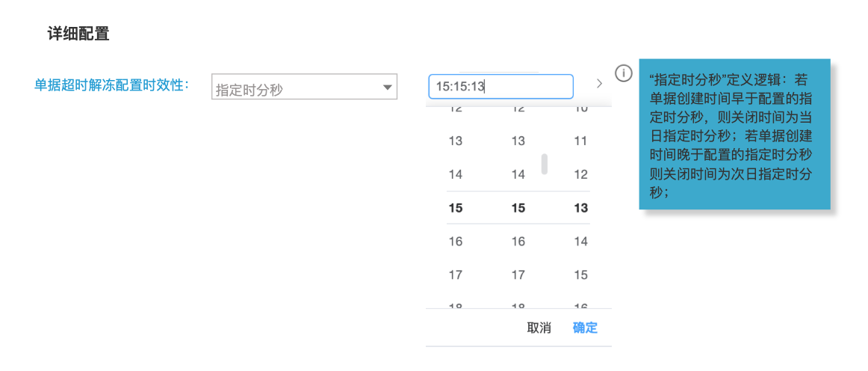This screenshot has width=868, height=371.
Task: Set seconds to 12 in seconds column
Action: point(580,175)
